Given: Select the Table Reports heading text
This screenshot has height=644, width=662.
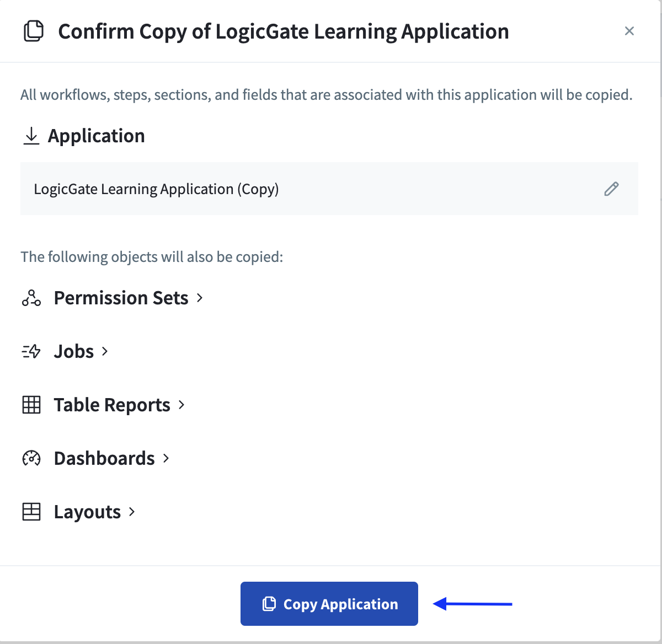Looking at the screenshot, I should [x=112, y=405].
